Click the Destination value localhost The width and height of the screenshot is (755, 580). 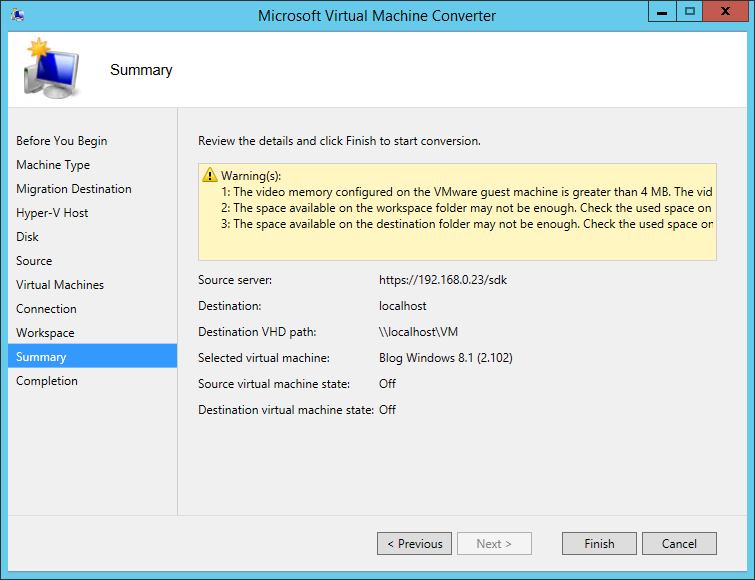tap(403, 306)
